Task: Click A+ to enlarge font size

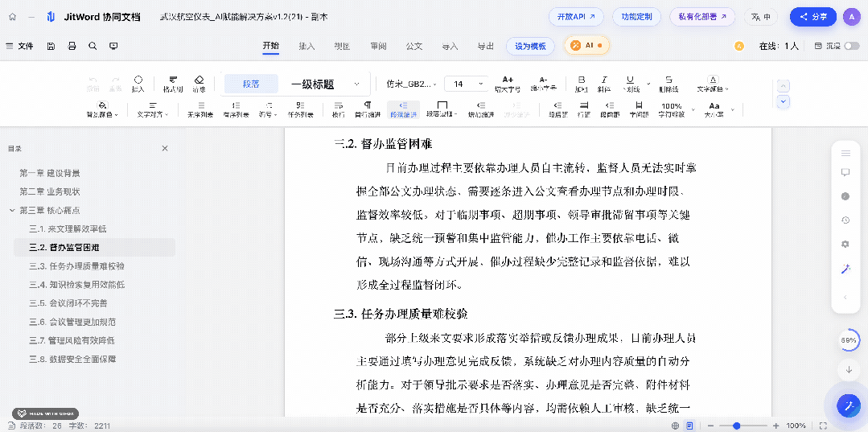Action: [x=508, y=84]
